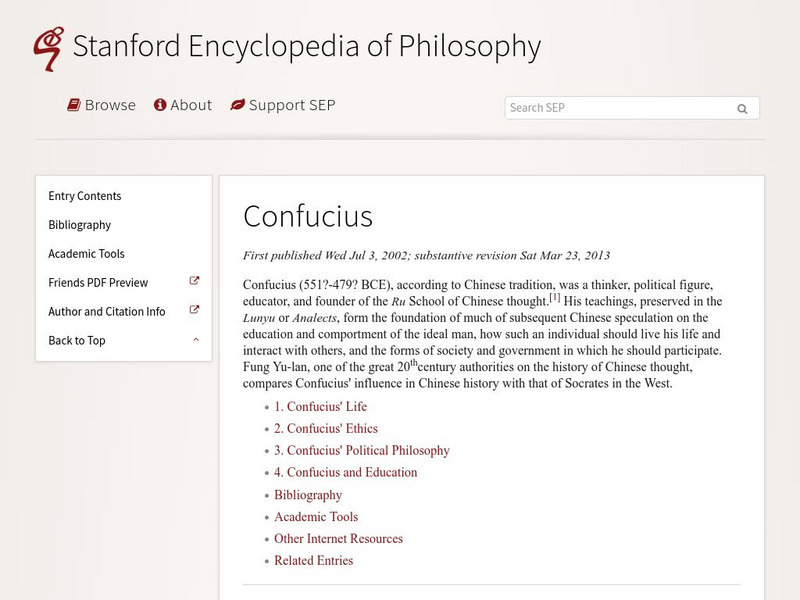
Task: Click external link icon beside Author and Citation Info
Action: click(x=195, y=311)
